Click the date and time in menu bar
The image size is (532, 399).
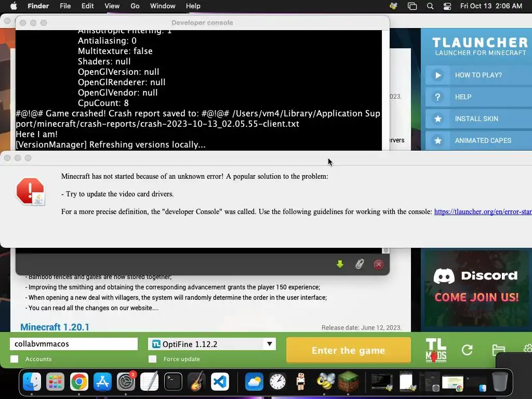pyautogui.click(x=491, y=6)
